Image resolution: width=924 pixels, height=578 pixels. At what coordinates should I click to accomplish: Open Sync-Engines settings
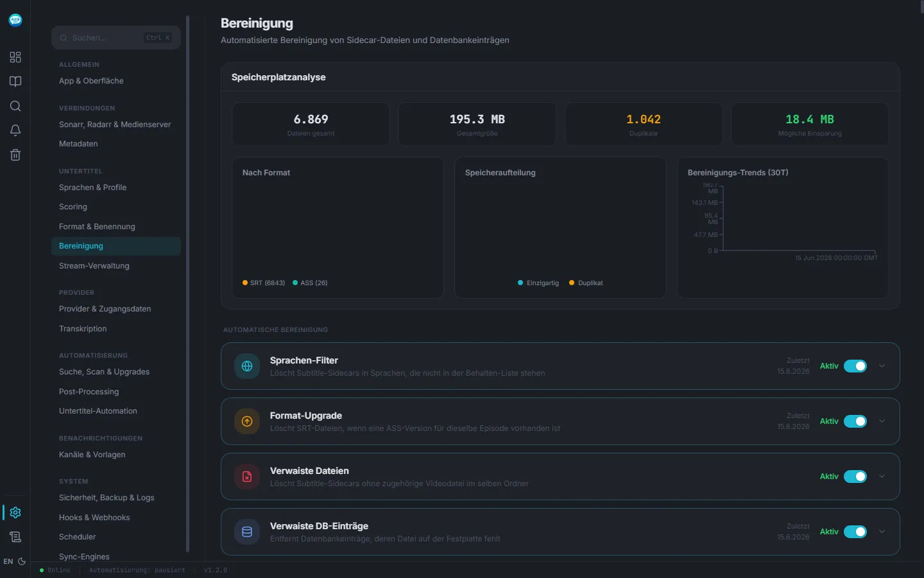[x=116, y=557]
